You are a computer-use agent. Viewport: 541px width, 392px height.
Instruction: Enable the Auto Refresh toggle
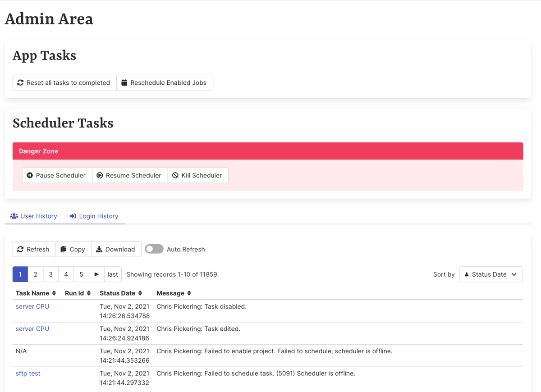coord(154,249)
